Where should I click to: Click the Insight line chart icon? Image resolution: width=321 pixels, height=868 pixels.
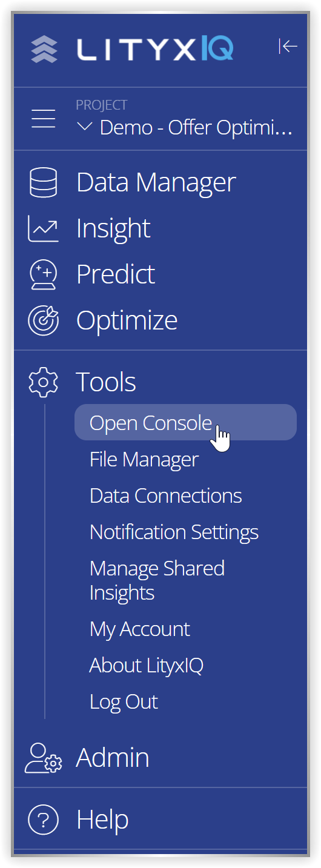coord(44,229)
